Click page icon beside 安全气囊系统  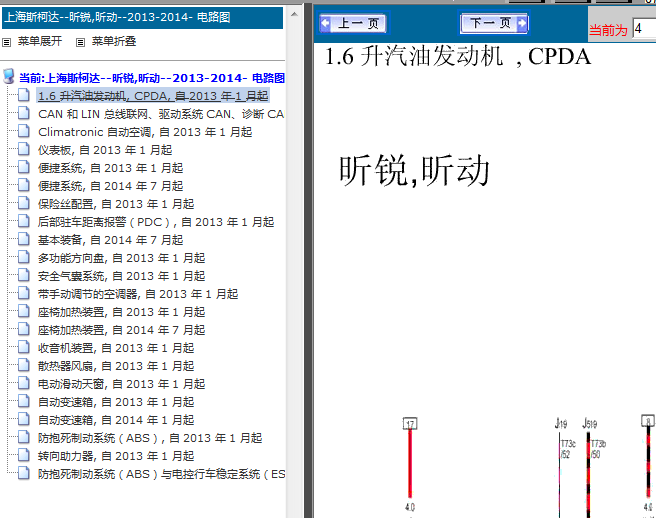24,275
